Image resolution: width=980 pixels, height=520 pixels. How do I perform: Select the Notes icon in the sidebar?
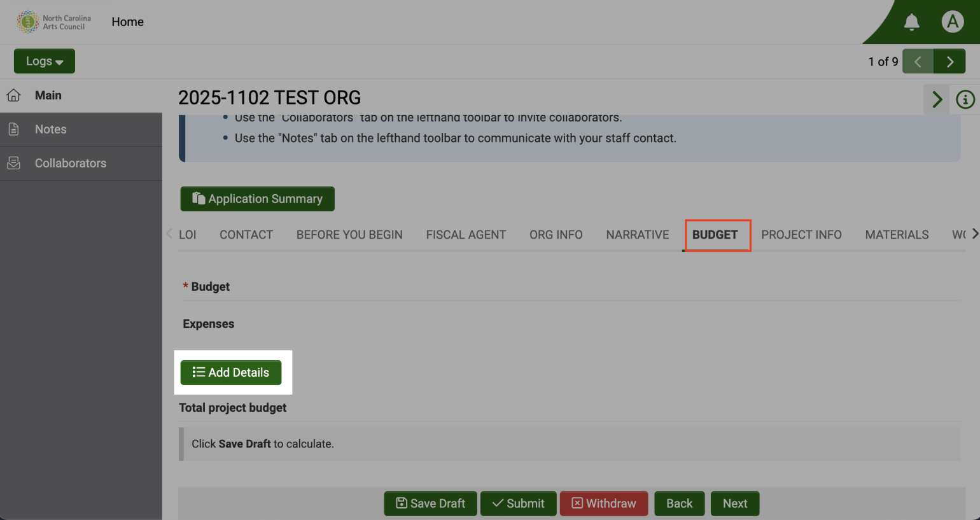coord(13,129)
